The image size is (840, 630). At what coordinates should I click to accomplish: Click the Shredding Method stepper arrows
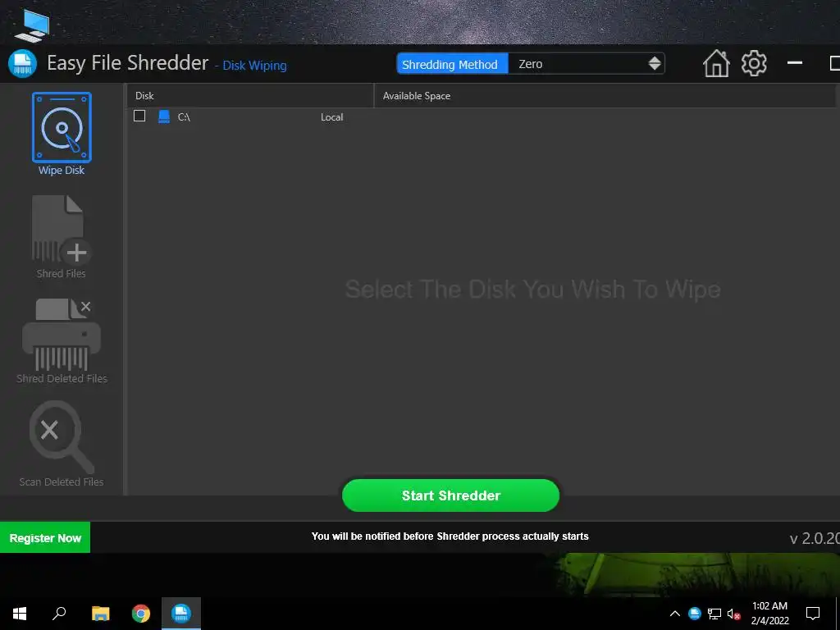tap(654, 64)
